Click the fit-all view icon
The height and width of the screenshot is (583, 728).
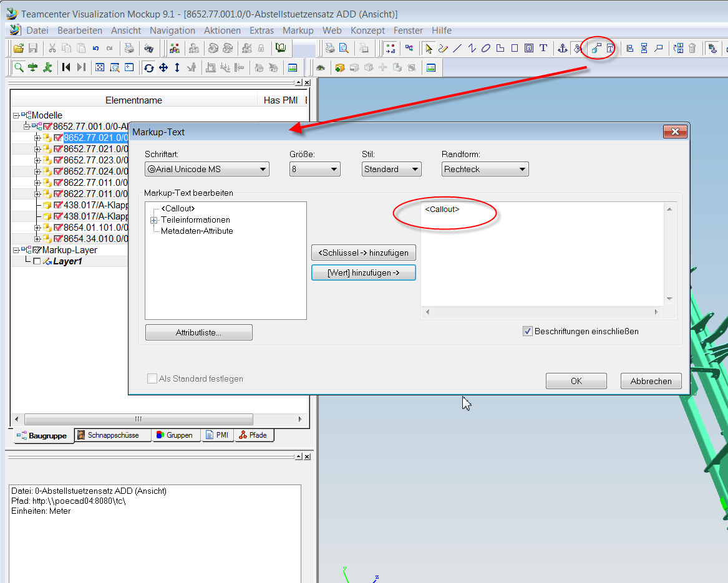coord(100,68)
